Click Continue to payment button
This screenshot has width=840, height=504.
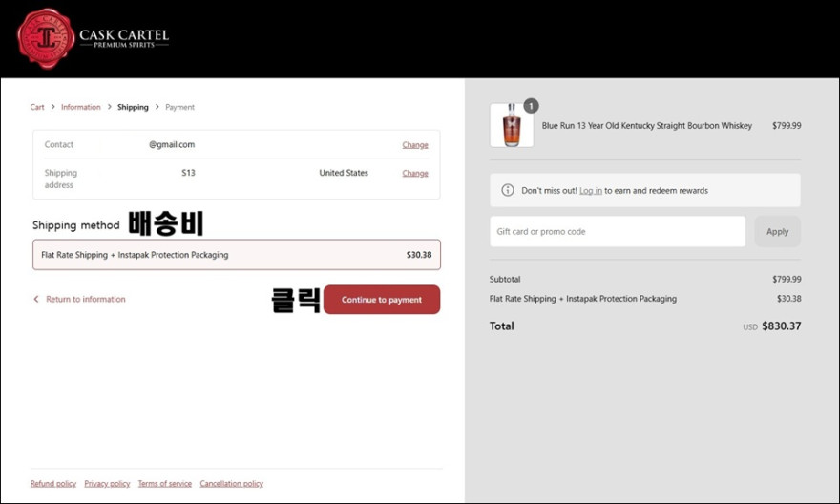pos(382,300)
